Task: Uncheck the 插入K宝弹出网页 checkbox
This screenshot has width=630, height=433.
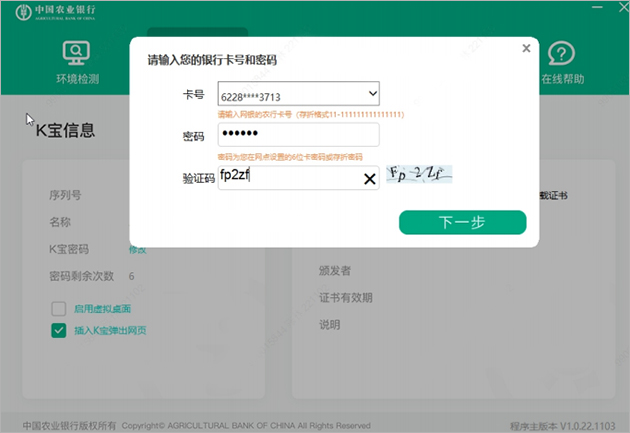Action: 59,330
